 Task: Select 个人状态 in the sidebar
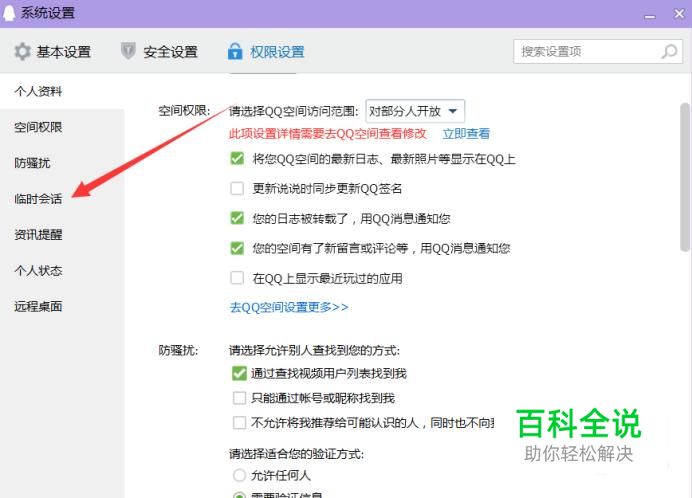coord(38,270)
